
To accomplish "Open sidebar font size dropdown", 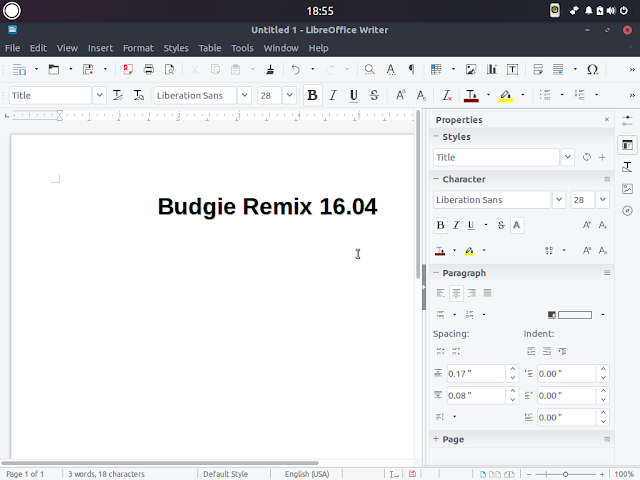I will [602, 200].
